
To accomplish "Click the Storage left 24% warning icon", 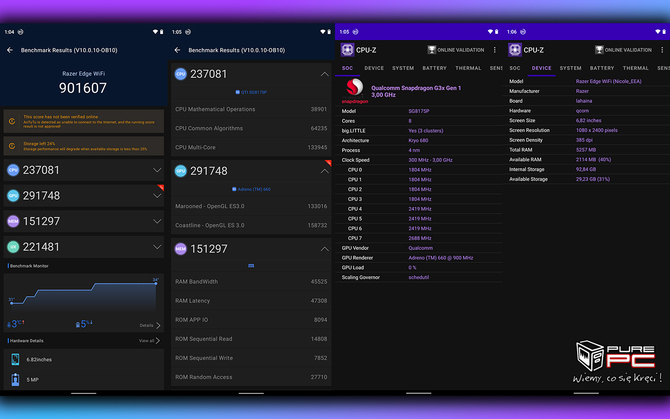I will (12, 146).
